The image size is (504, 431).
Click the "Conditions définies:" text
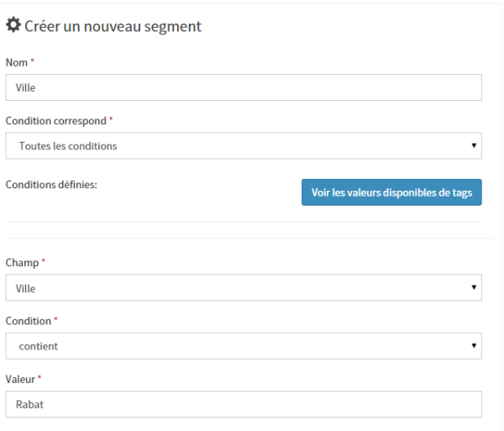coord(52,185)
